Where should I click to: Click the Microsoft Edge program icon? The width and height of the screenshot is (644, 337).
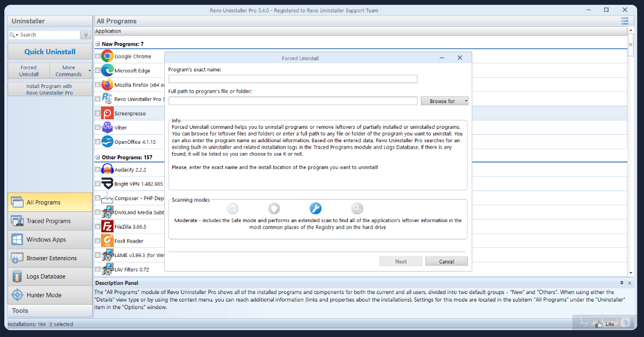pyautogui.click(x=107, y=70)
